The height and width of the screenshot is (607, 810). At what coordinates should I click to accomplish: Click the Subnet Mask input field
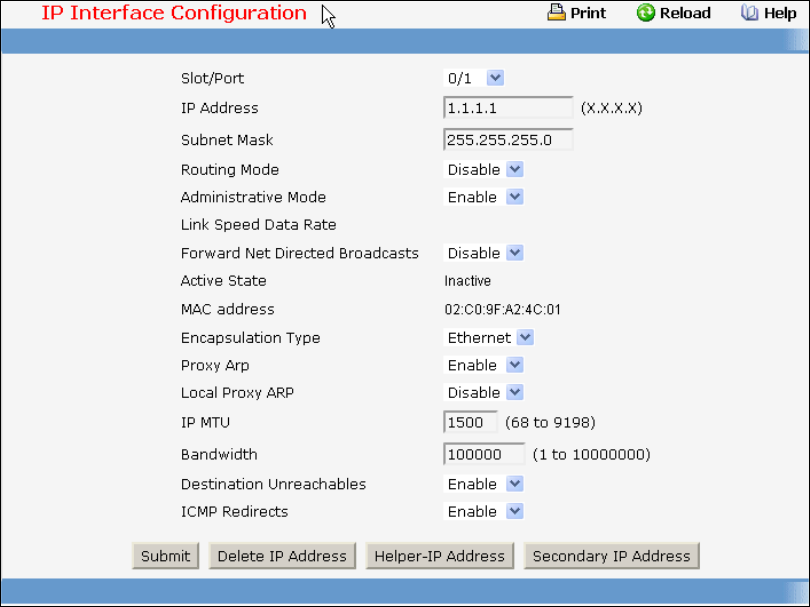click(x=508, y=140)
